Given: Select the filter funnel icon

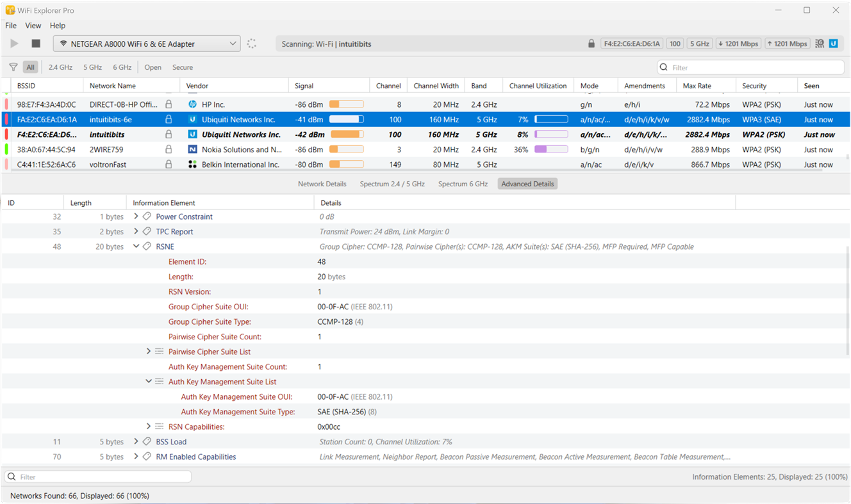Looking at the screenshot, I should click(x=13, y=67).
